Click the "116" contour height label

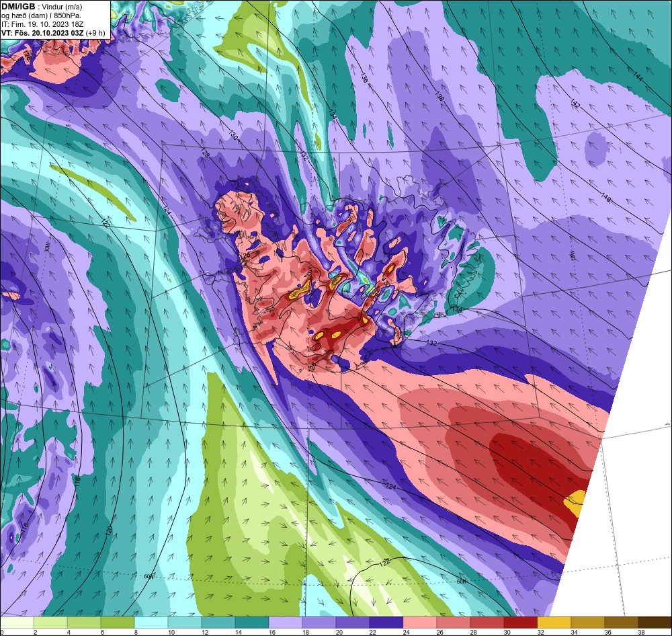click(24, 529)
